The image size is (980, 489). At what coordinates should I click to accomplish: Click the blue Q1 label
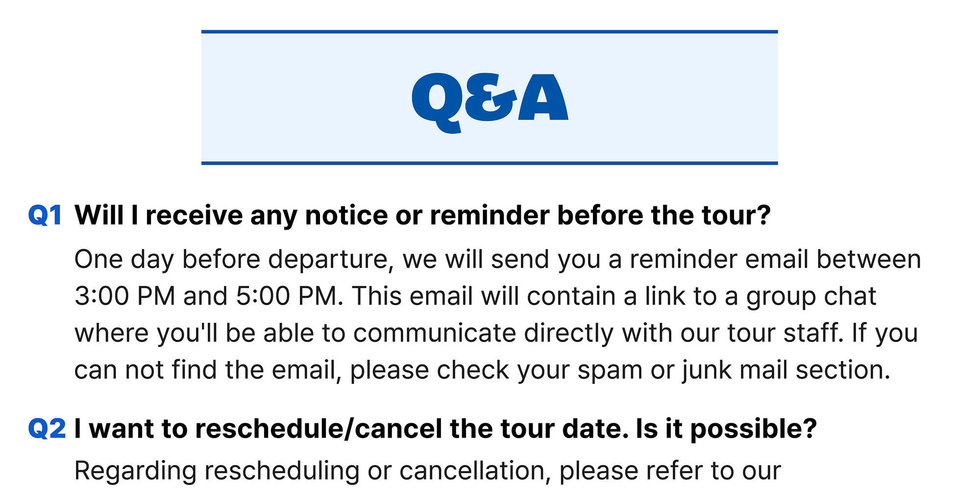(x=45, y=215)
